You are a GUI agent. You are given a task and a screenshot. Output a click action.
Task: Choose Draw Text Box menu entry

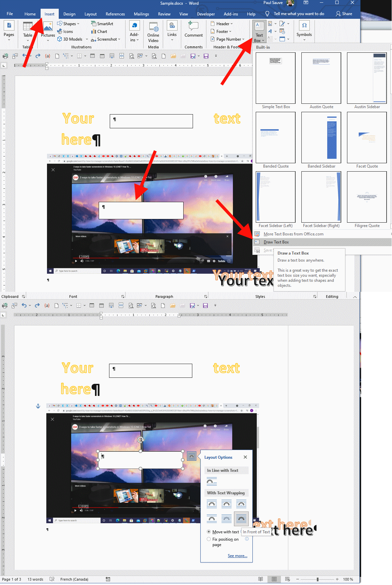(x=322, y=242)
